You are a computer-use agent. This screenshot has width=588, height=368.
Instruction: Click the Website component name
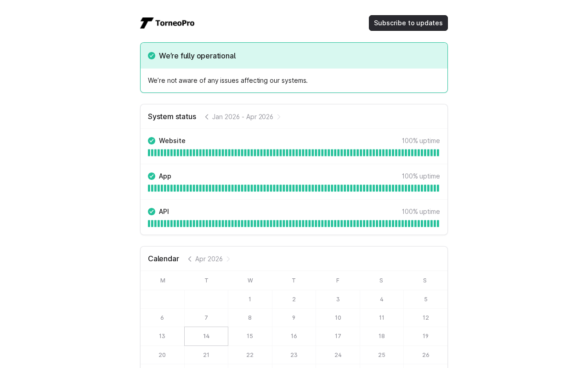[x=172, y=141]
